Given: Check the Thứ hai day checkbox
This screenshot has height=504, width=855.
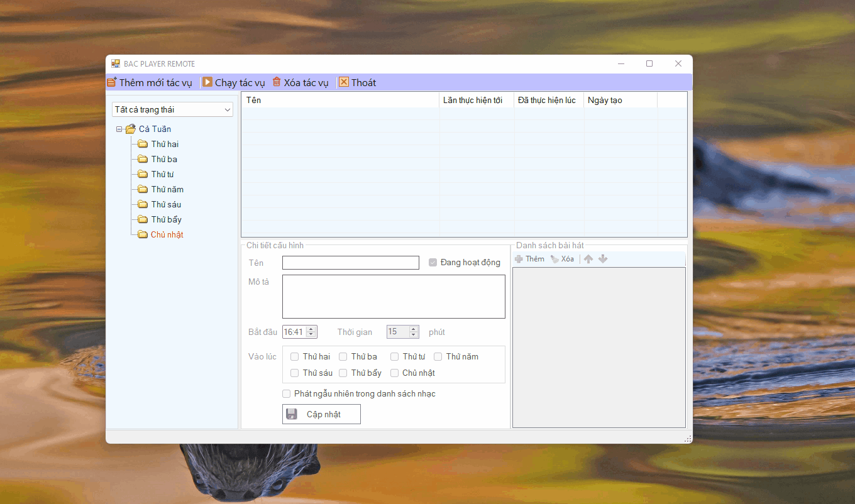Looking at the screenshot, I should click(x=295, y=356).
